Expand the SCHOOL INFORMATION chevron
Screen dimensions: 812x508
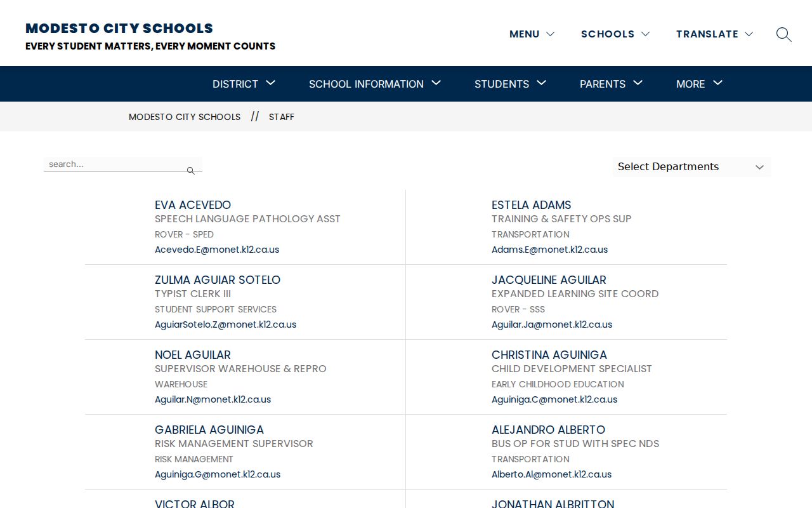pos(436,83)
